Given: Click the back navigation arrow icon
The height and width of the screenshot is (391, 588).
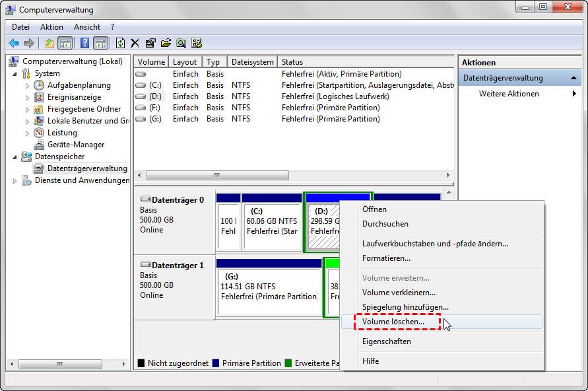Looking at the screenshot, I should click(14, 42).
